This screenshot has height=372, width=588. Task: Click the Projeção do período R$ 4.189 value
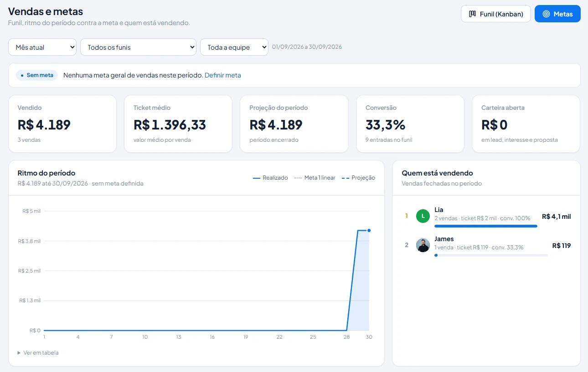(x=276, y=124)
